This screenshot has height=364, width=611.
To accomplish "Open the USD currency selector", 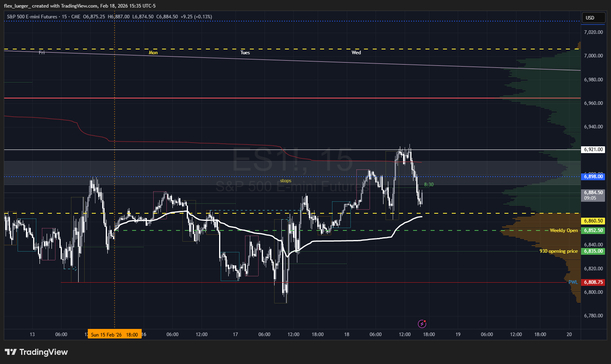I will (x=594, y=18).
